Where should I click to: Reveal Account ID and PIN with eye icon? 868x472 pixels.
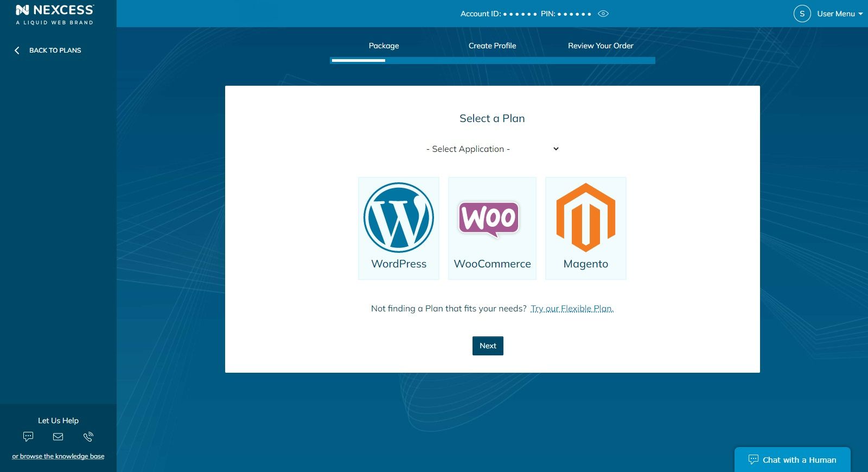pos(603,14)
